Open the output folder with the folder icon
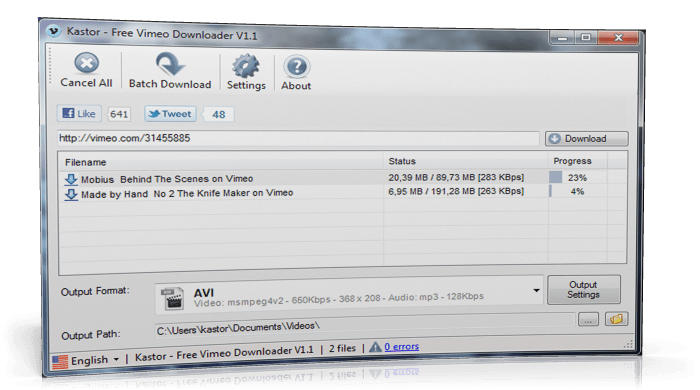Screen dimensions: 700x390 pyautogui.click(x=617, y=319)
